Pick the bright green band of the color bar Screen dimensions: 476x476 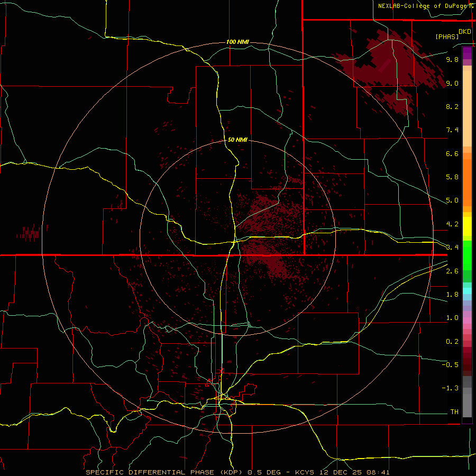click(x=467, y=255)
